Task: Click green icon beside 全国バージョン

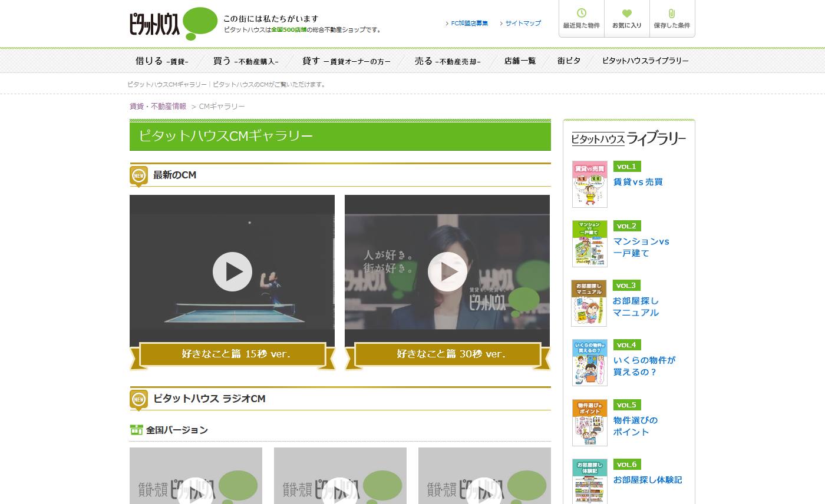Action: coord(136,430)
